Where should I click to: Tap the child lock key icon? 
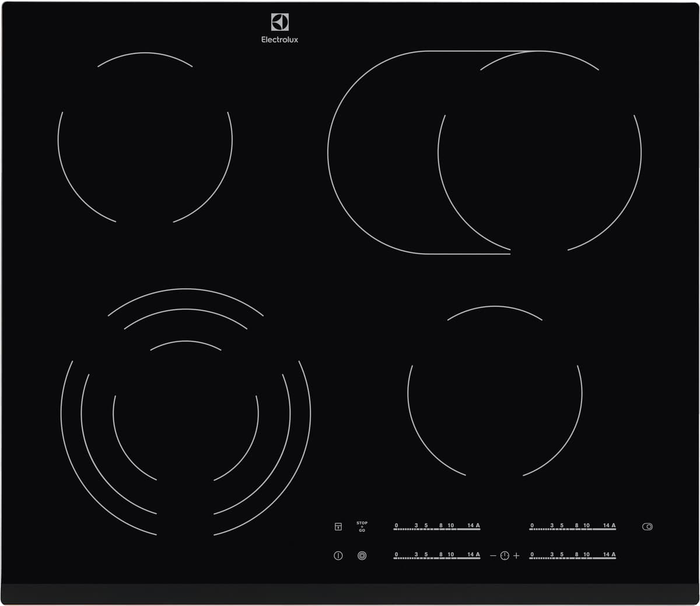(338, 527)
